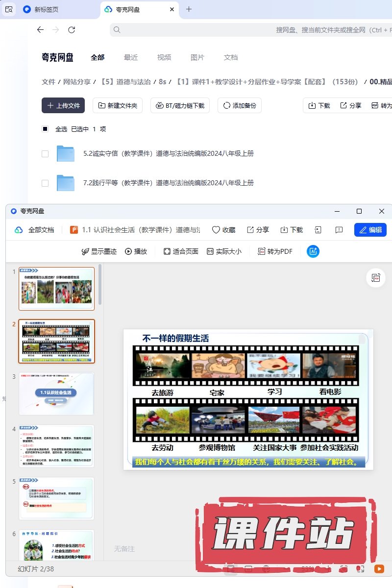
Task: Select slide 3 thumbnail 认识社会生活
Action: 56,394
